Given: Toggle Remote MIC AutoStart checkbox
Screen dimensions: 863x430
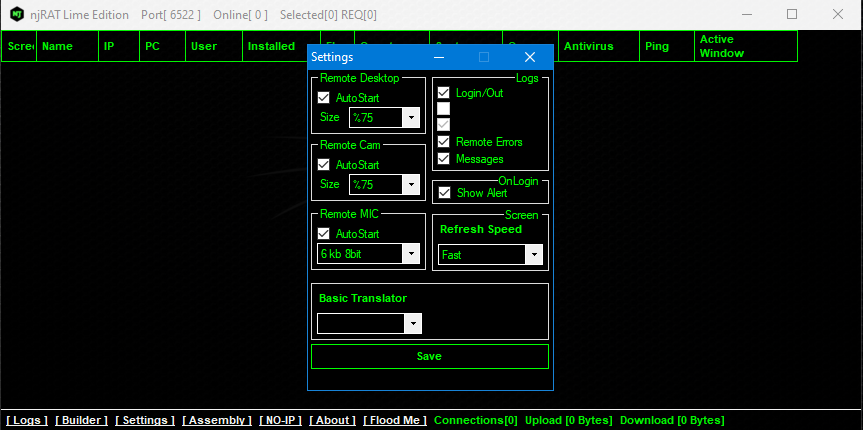Looking at the screenshot, I should click(x=324, y=234).
